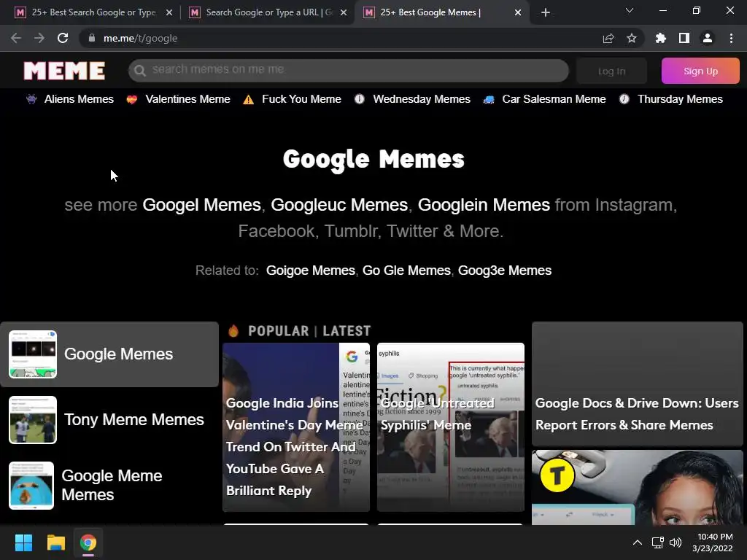
Task: Open Car Salesman Meme link
Action: (x=554, y=99)
